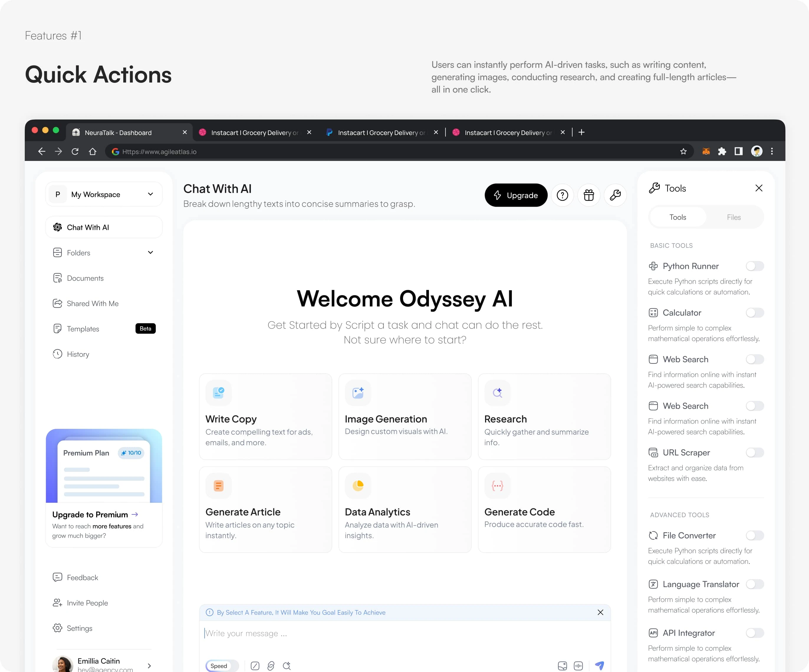The image size is (809, 672).
Task: Open the My Workspace dropdown
Action: tap(103, 195)
